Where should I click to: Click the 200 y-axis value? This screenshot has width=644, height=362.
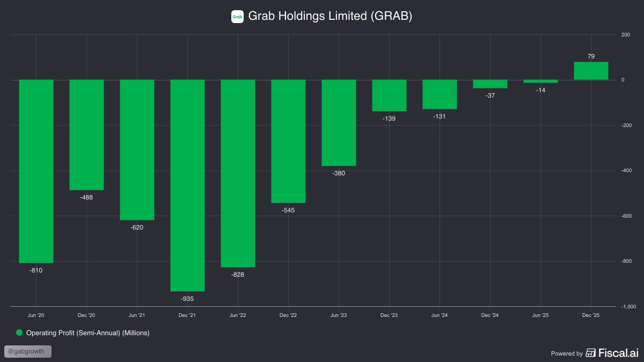coord(626,35)
